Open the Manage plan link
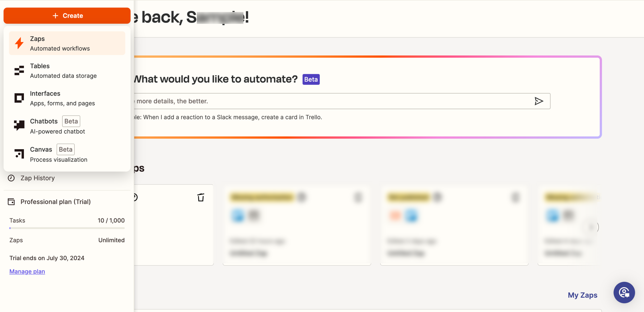The height and width of the screenshot is (312, 644). click(27, 271)
